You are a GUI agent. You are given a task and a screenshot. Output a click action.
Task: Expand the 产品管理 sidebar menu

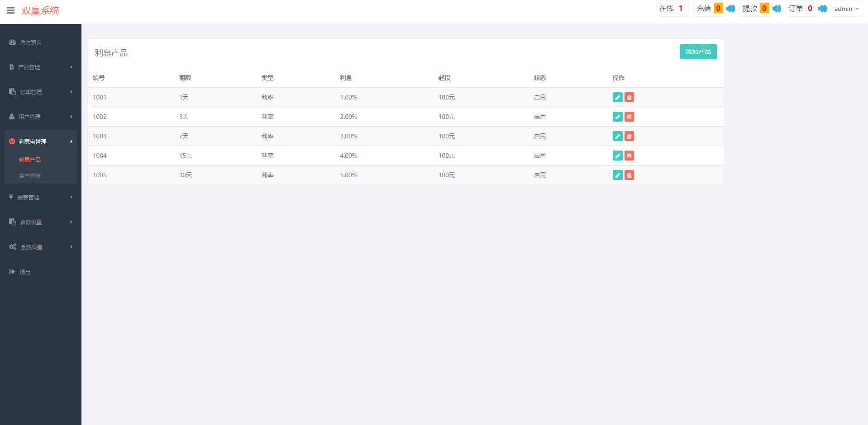[41, 67]
